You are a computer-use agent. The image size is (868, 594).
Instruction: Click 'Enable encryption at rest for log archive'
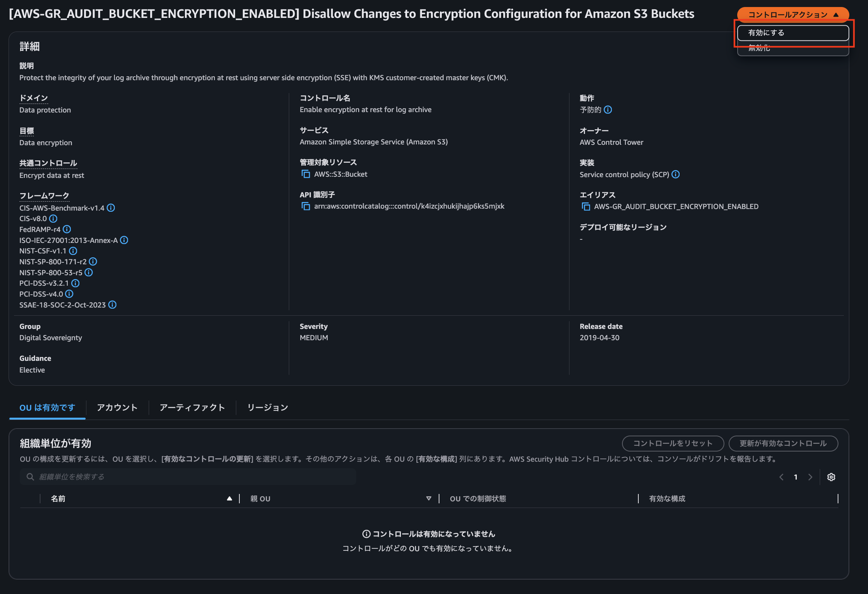(x=365, y=110)
